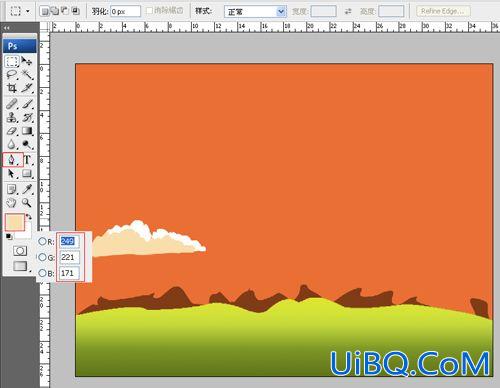Select the Lasso tool
Image resolution: width=500 pixels, height=388 pixels.
click(12, 74)
